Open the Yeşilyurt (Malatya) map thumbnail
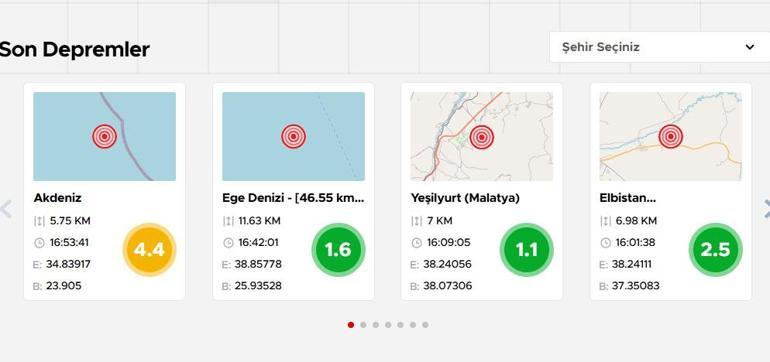Viewport: 770px width, 362px height. pyautogui.click(x=482, y=137)
